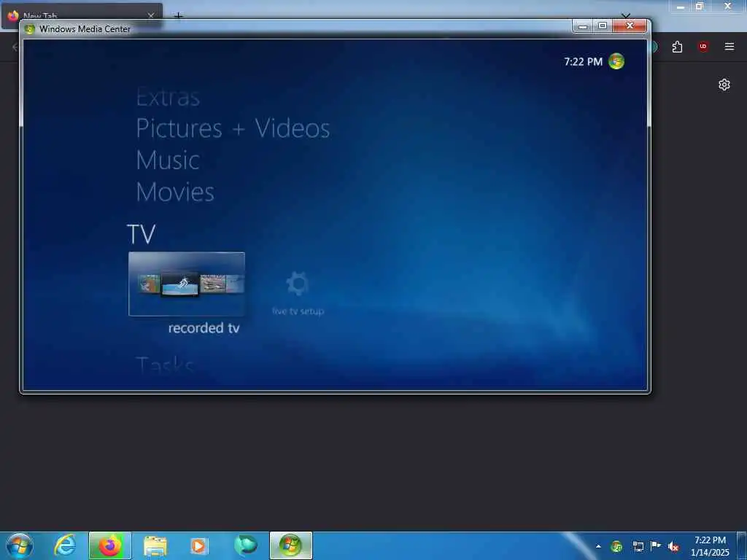This screenshot has width=747, height=560.
Task: Select the Tasks menu item
Action: click(x=165, y=365)
